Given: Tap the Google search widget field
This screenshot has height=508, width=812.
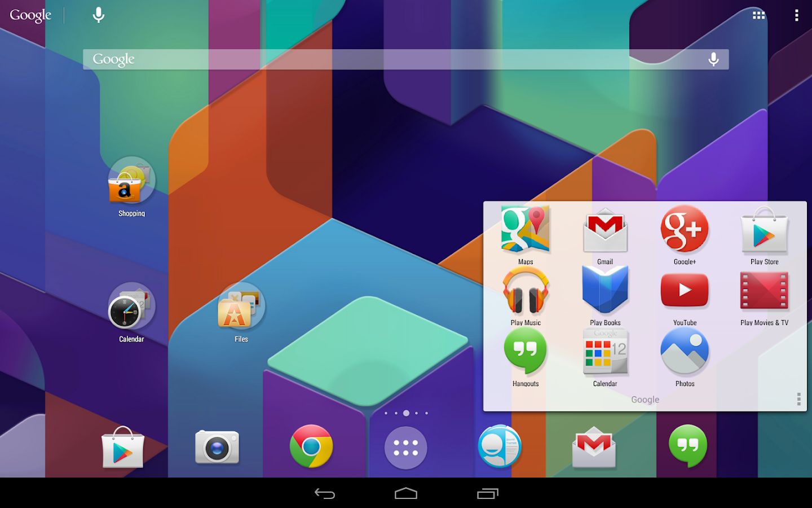Looking at the screenshot, I should click(x=406, y=59).
